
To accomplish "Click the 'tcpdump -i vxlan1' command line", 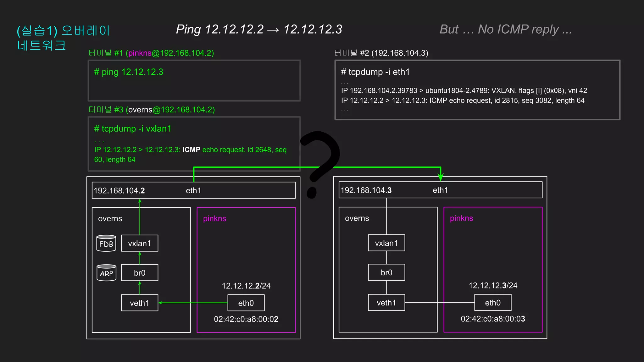I will tap(133, 129).
